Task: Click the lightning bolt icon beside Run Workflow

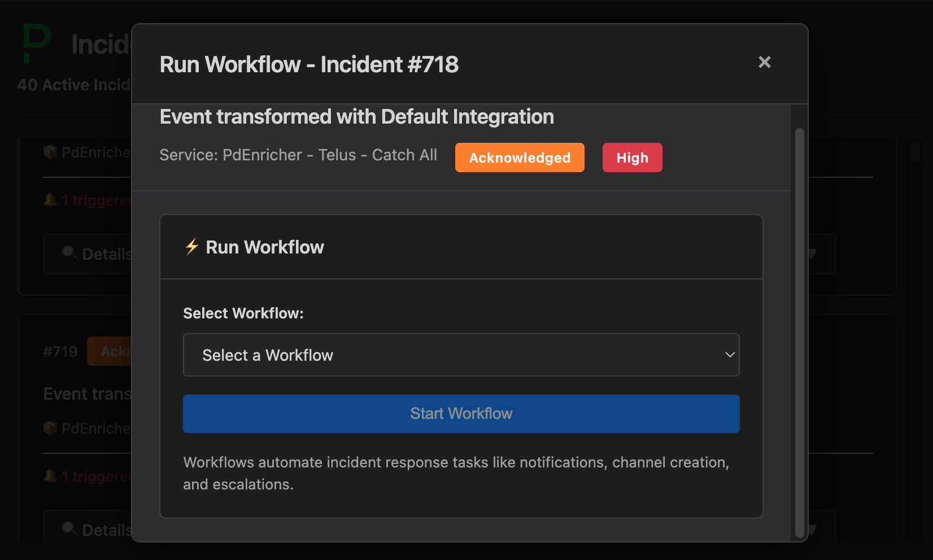Action: 191,247
